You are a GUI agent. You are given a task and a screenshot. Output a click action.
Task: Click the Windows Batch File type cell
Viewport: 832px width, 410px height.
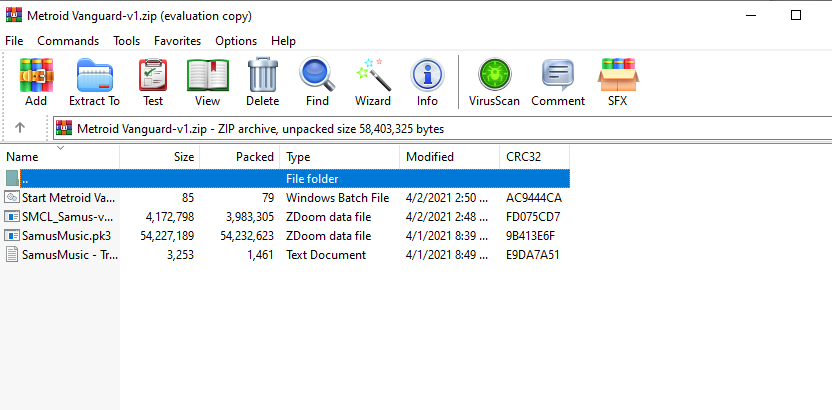point(337,198)
